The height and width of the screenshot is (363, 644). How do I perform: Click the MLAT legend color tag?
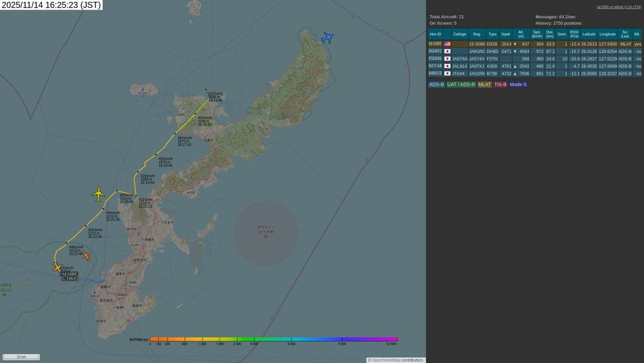click(x=484, y=84)
